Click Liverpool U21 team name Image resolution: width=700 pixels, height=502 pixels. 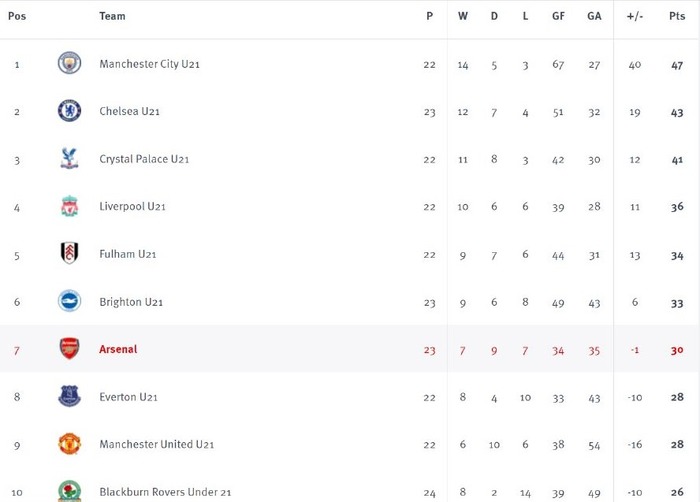[132, 206]
